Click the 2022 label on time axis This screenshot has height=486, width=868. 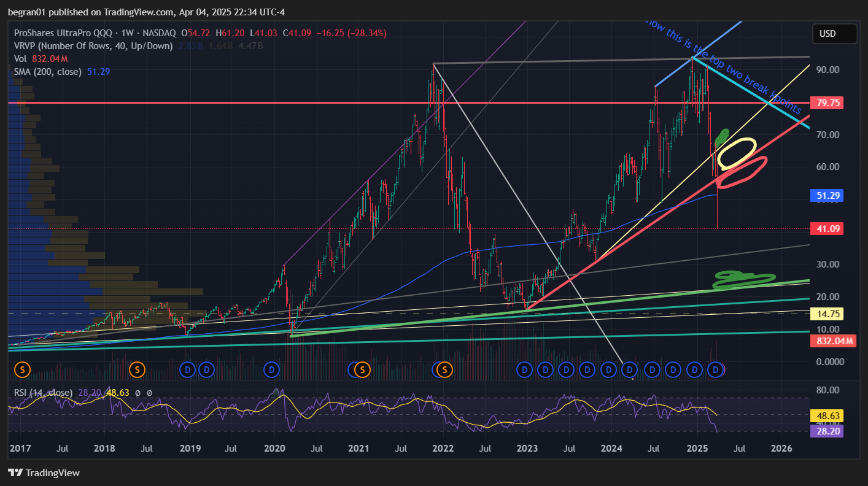(x=443, y=449)
